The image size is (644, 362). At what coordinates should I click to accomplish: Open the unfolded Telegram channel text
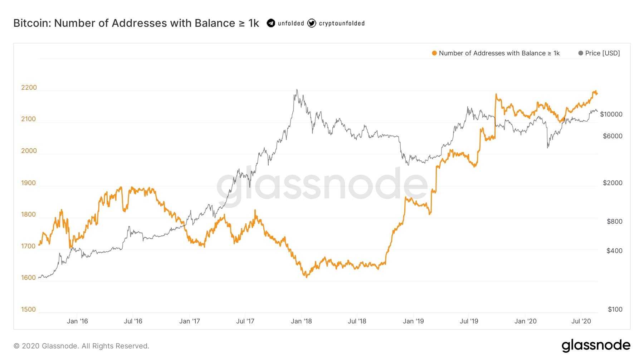tap(291, 24)
